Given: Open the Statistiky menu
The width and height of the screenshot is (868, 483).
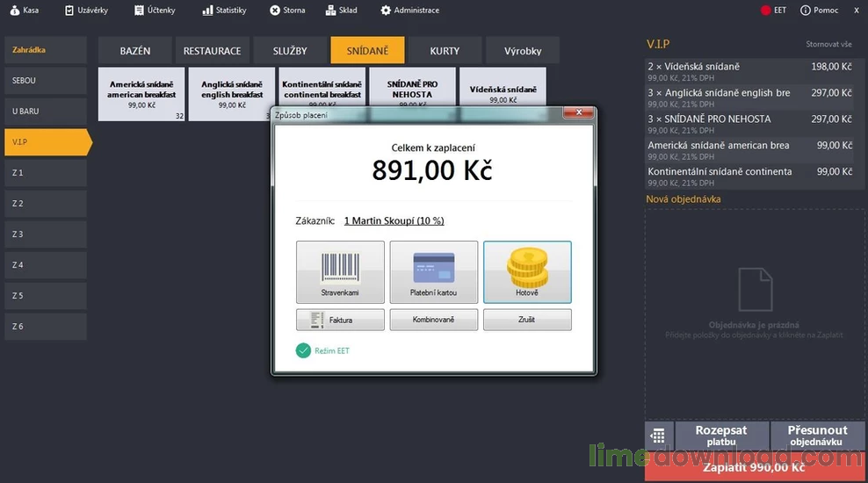Looking at the screenshot, I should (224, 10).
